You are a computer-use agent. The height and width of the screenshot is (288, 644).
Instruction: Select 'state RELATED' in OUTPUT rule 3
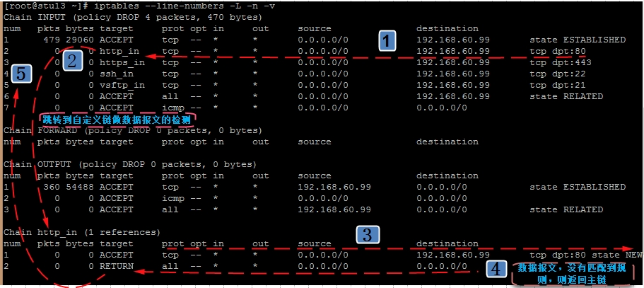(x=566, y=209)
